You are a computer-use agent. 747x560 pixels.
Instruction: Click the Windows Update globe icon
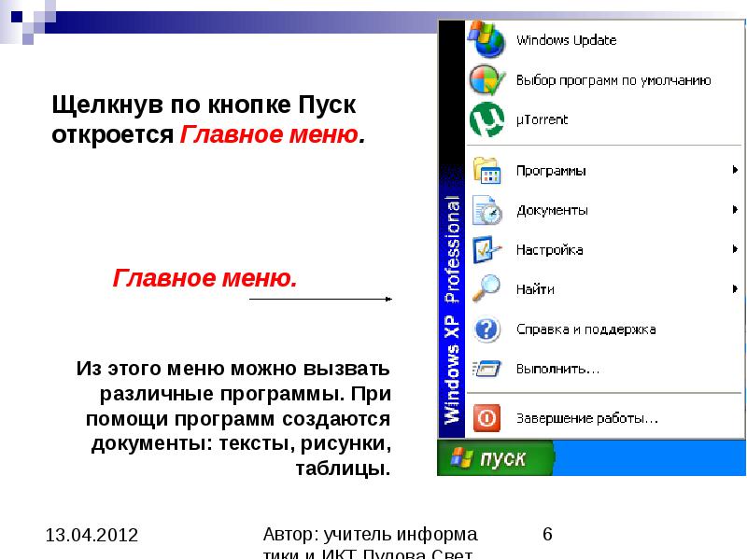coord(486,40)
